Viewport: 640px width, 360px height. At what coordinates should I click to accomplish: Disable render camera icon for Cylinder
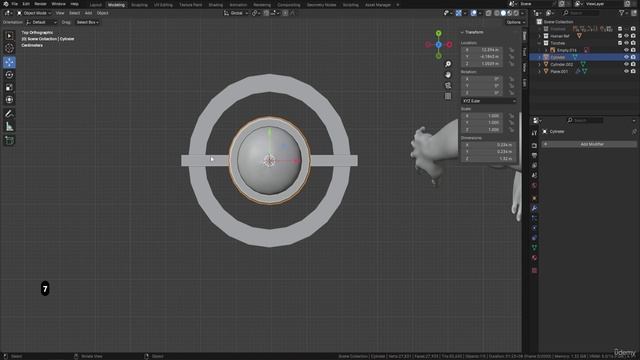click(x=633, y=57)
